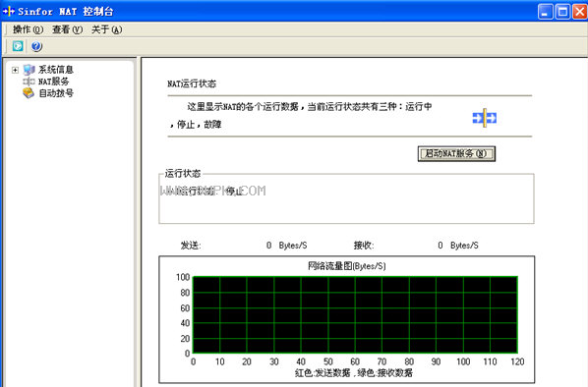Image resolution: width=588 pixels, height=387 pixels.
Task: Click the send rate Bytes/S value
Action: coord(287,246)
